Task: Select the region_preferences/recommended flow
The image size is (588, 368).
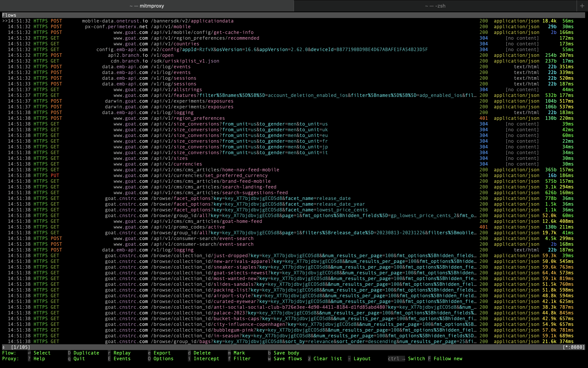Action: [x=294, y=38]
